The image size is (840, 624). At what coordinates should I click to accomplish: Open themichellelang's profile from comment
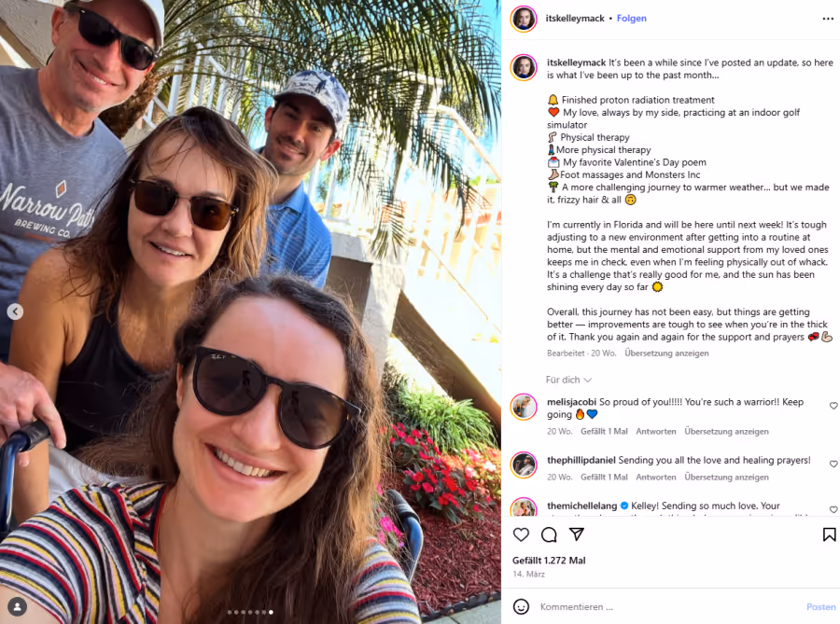(581, 506)
